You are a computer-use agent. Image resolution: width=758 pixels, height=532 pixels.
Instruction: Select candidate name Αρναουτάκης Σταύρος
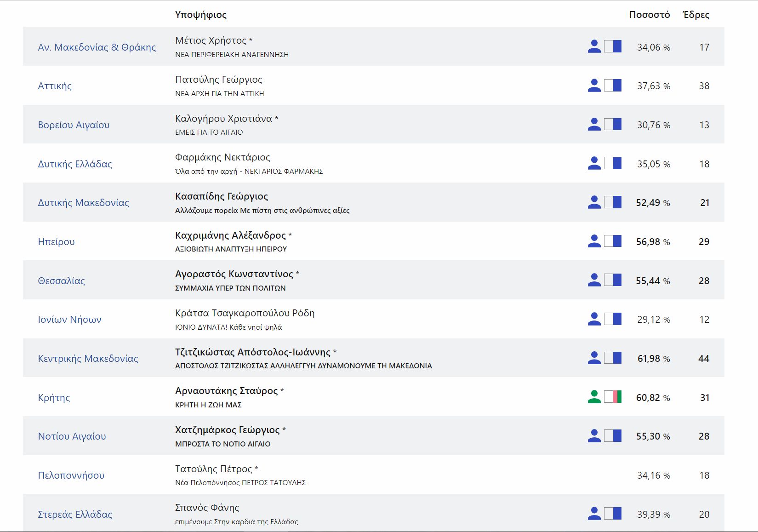click(226, 391)
